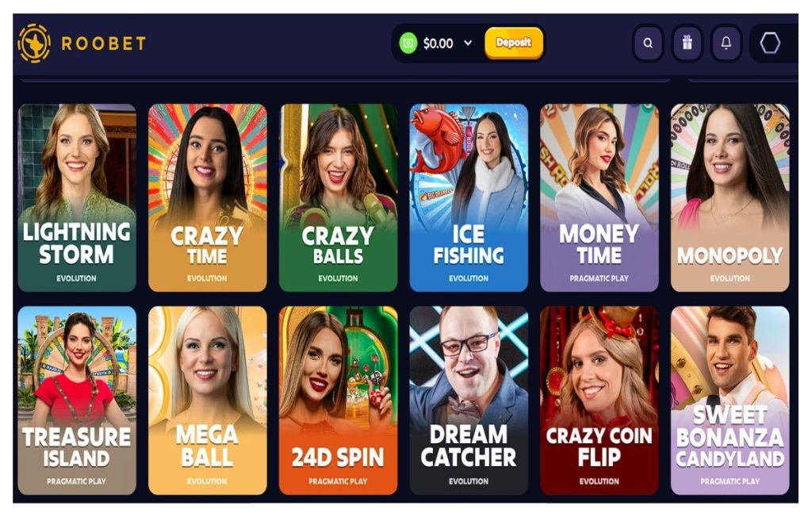Image resolution: width=812 pixels, height=517 pixels.
Task: Select the Crazy Balls game card
Action: 338,197
